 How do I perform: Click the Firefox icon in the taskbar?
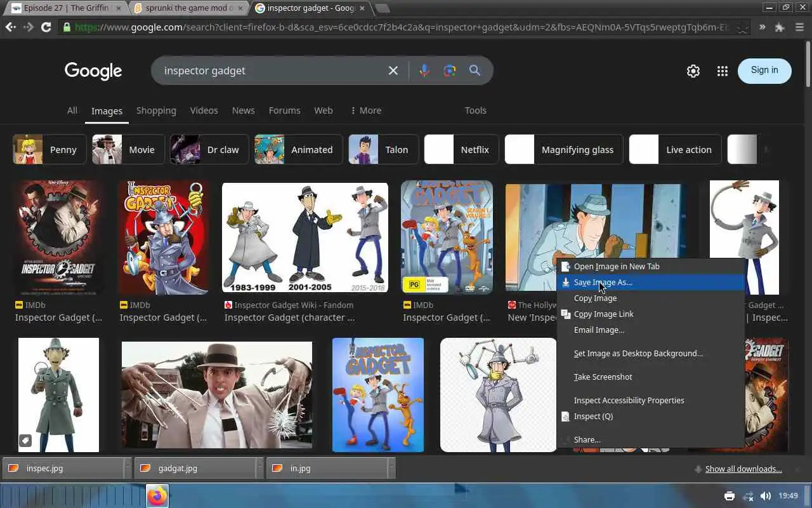157,496
